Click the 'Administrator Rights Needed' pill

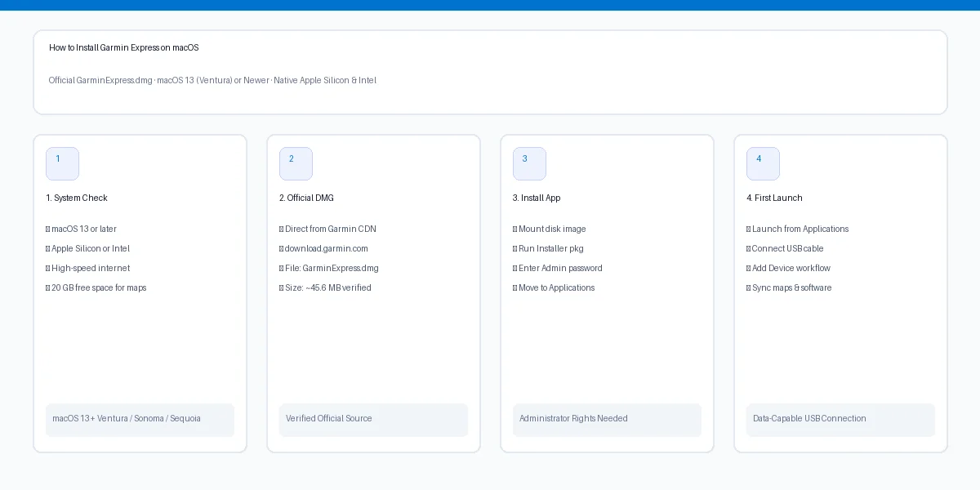coord(607,420)
